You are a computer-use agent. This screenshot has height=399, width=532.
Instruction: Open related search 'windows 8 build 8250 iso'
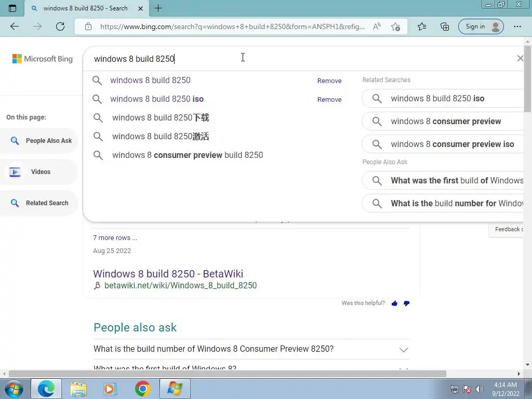pos(443,98)
